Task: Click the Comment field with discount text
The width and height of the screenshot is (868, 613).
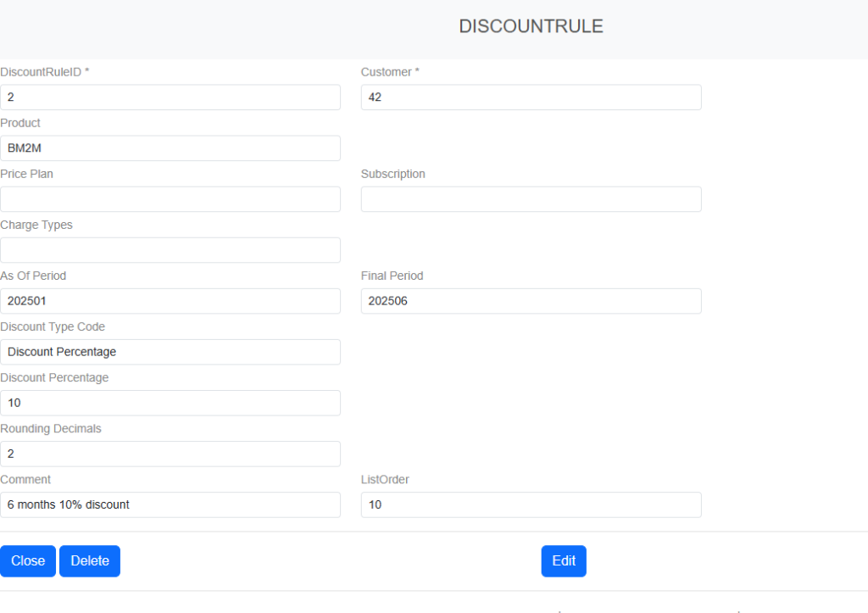Action: coord(170,504)
